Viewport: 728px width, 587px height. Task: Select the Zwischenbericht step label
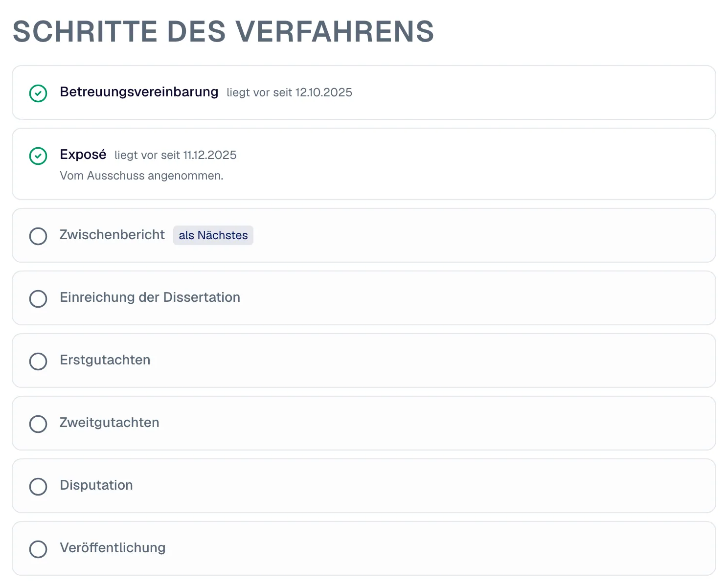[x=112, y=235]
